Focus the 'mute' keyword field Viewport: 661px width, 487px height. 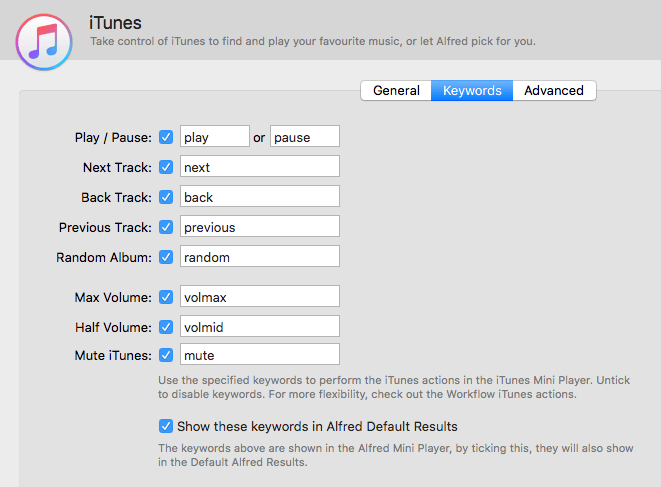260,354
